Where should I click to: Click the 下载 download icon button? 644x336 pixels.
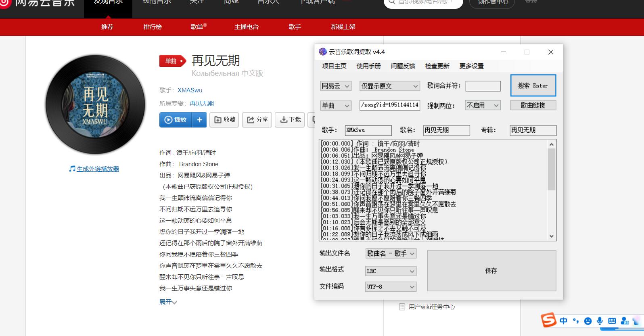pyautogui.click(x=290, y=120)
